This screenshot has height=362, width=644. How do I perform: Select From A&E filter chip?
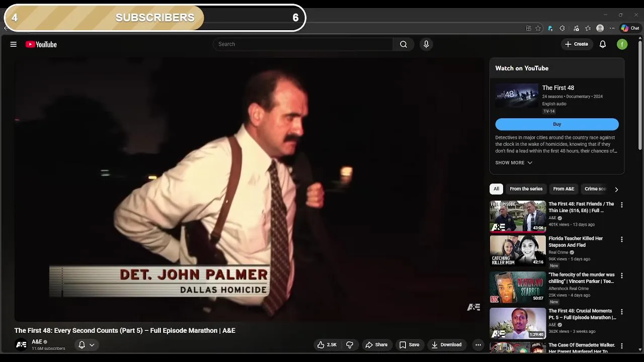tap(563, 189)
